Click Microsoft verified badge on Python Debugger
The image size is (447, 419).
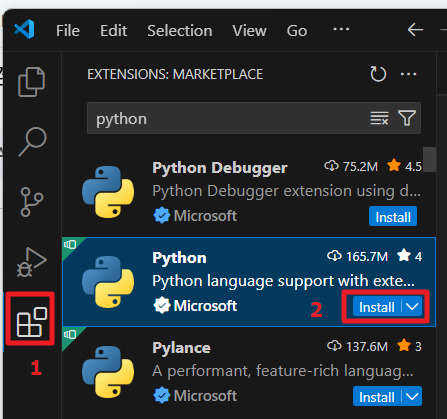pos(162,216)
